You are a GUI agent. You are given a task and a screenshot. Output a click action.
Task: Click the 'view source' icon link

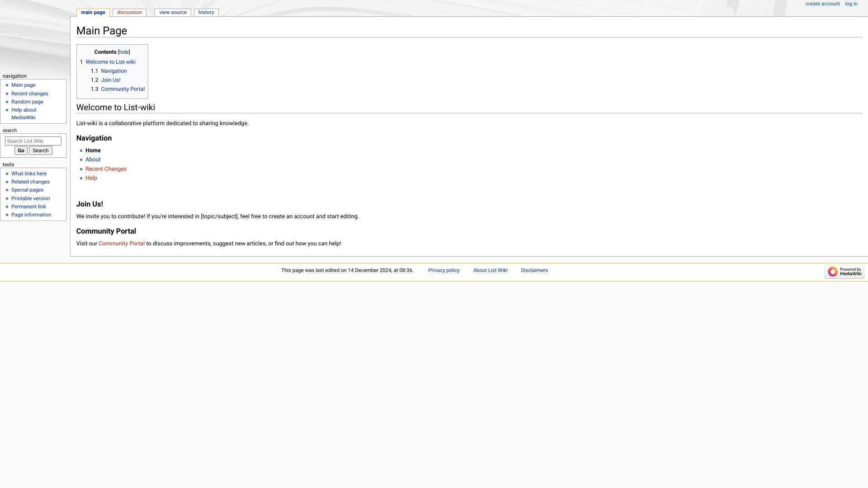coord(173,12)
